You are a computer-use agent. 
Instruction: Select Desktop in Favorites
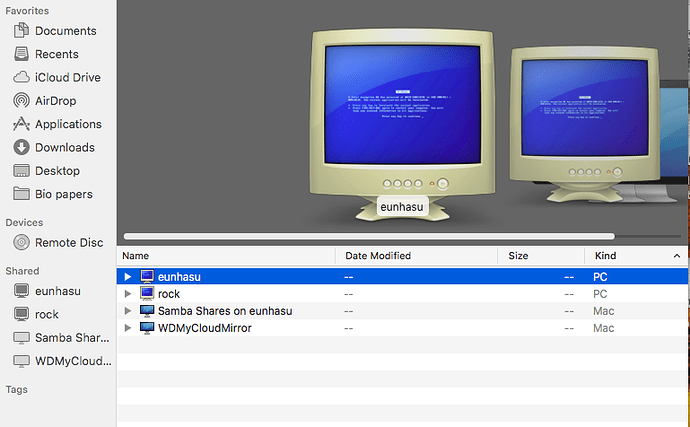(x=47, y=171)
